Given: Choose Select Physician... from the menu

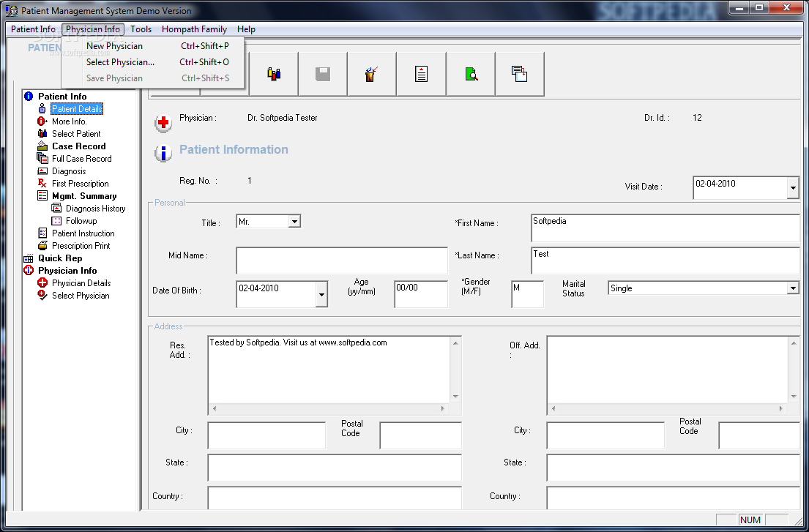Looking at the screenshot, I should pyautogui.click(x=153, y=62).
